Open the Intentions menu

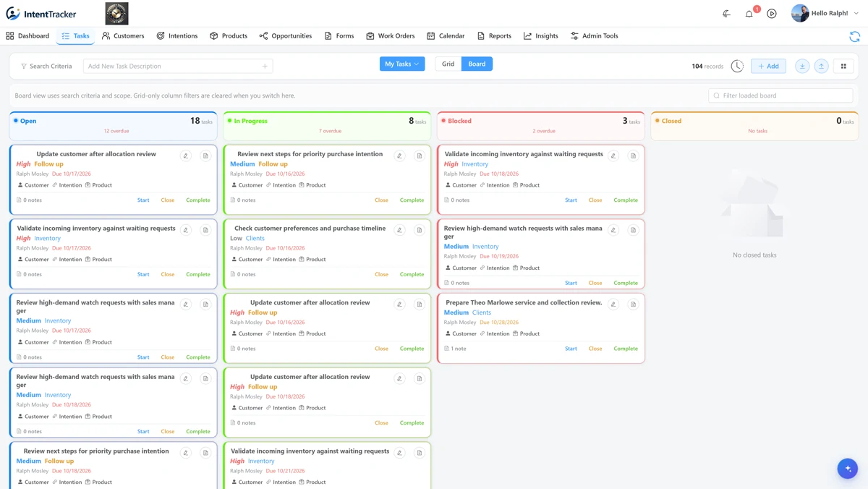point(177,35)
